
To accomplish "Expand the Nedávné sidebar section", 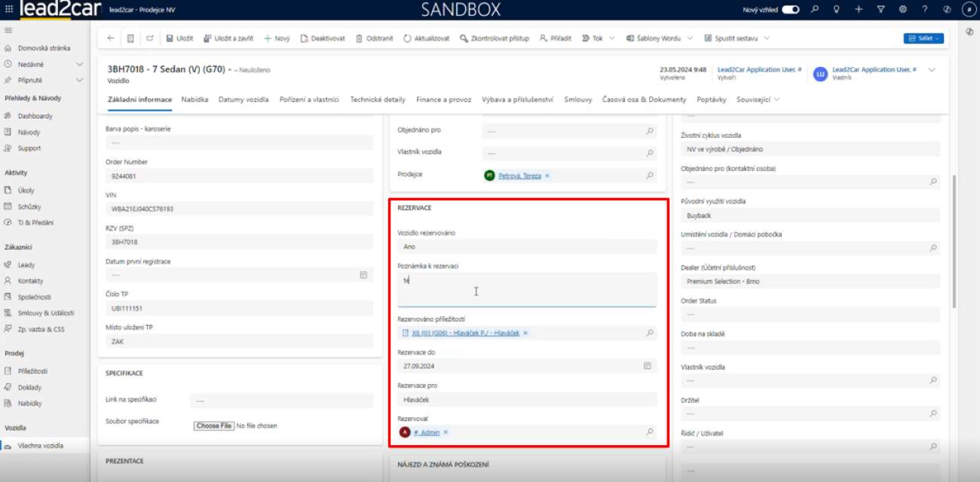I will pyautogui.click(x=79, y=64).
